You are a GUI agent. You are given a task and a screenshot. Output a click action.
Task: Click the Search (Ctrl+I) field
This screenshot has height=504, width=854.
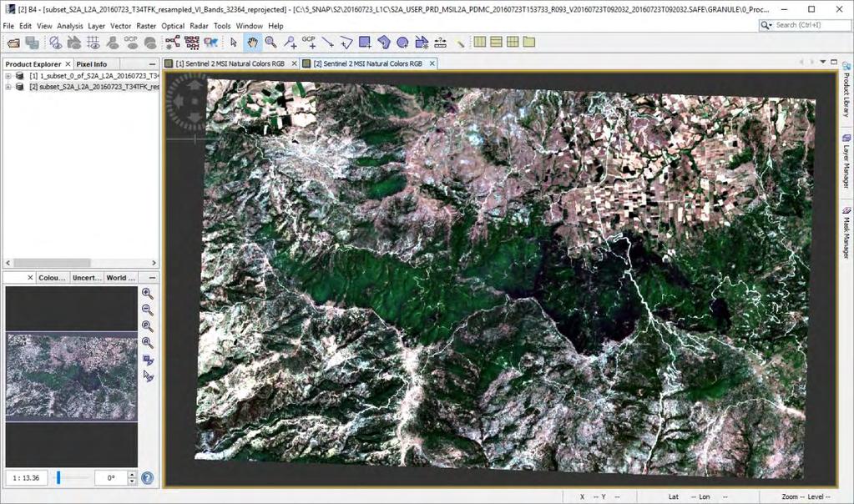[x=804, y=25]
